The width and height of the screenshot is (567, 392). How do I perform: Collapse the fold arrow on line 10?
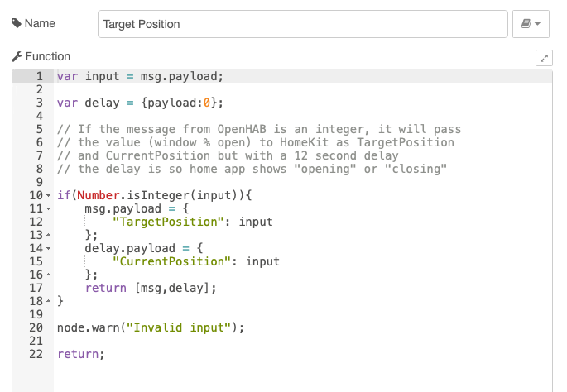[x=49, y=195]
